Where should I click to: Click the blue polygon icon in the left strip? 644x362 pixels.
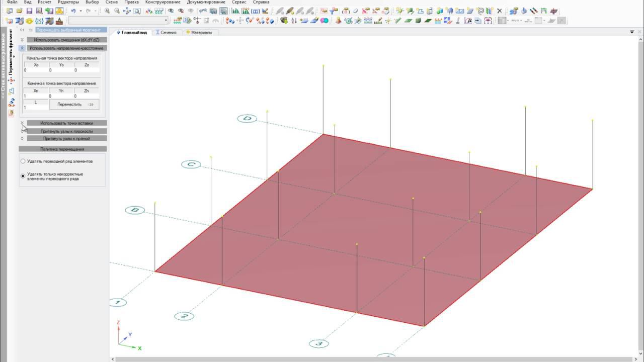12,91
